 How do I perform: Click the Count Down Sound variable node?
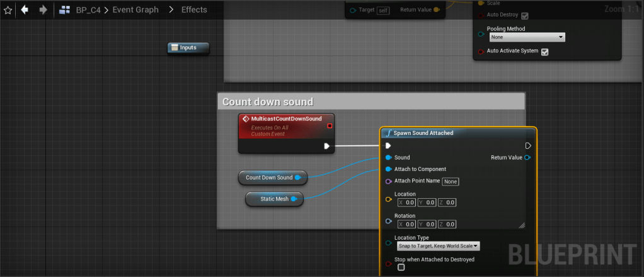pyautogui.click(x=269, y=178)
